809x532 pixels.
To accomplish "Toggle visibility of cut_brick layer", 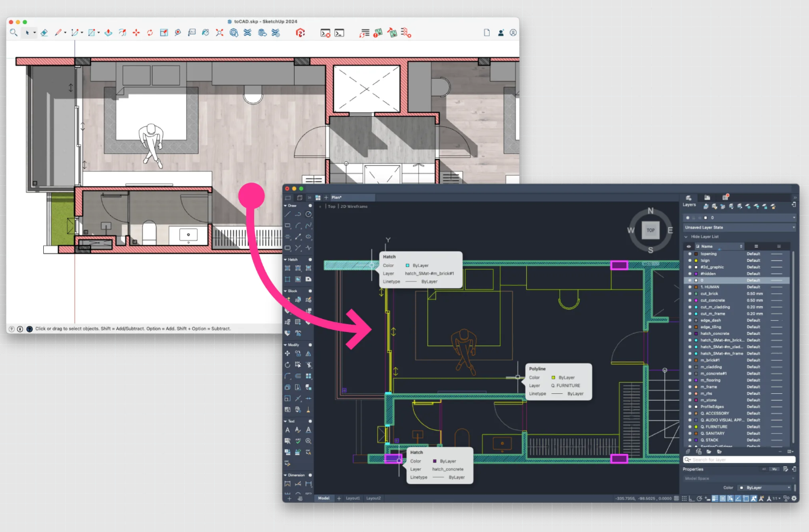I will coord(690,294).
